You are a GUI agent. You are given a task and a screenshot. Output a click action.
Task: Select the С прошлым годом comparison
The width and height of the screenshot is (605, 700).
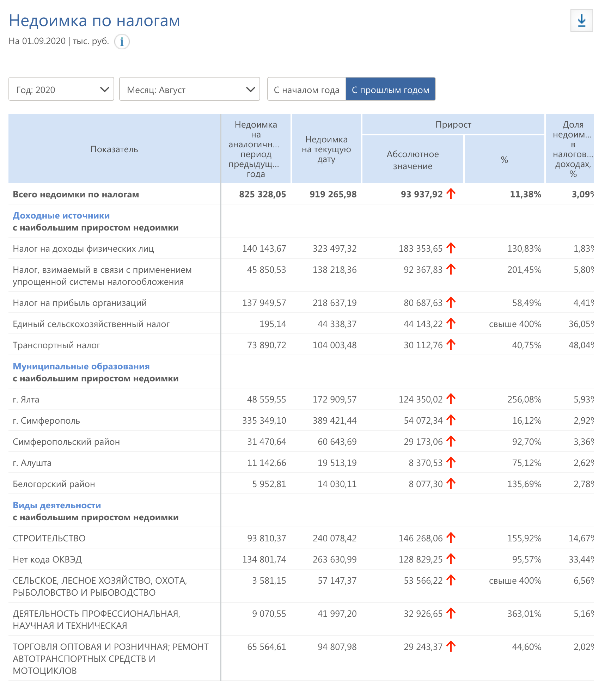tap(390, 90)
